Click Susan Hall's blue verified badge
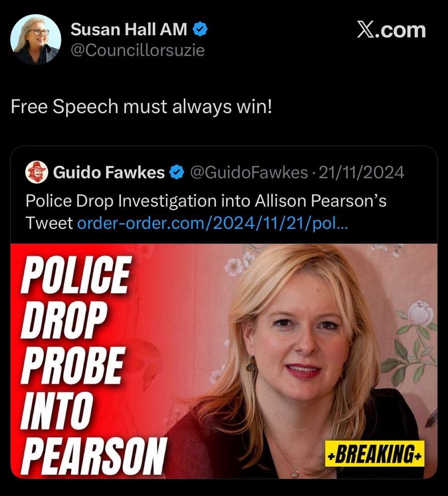Viewport: 448px width, 496px height. coord(200,29)
